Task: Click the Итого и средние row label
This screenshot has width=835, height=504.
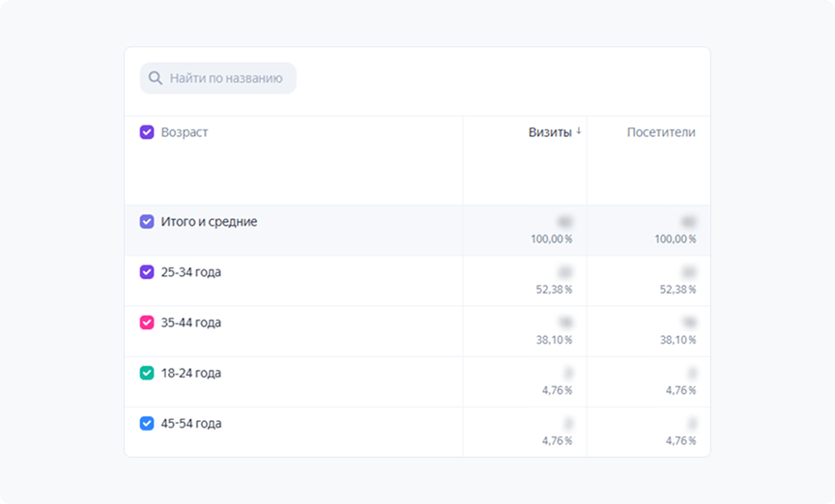Action: [x=209, y=221]
